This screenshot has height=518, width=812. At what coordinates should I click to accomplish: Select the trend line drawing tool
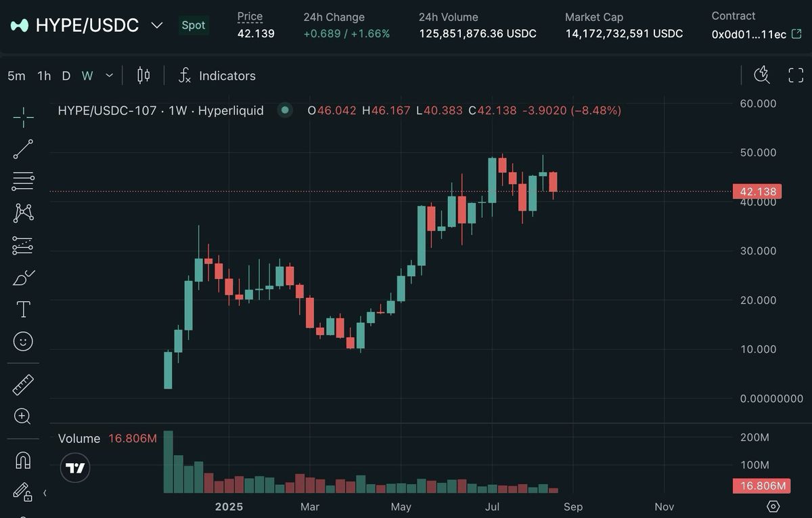point(23,149)
